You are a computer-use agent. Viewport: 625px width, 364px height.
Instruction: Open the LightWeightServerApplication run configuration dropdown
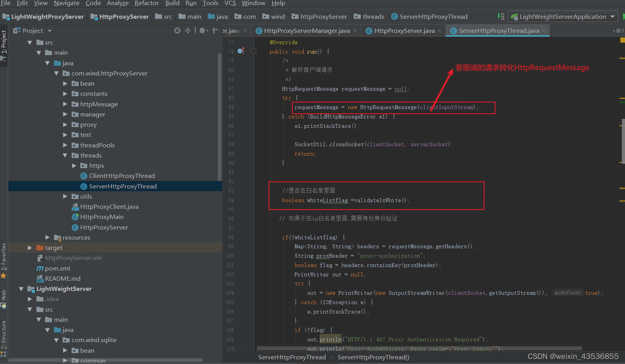pyautogui.click(x=563, y=17)
